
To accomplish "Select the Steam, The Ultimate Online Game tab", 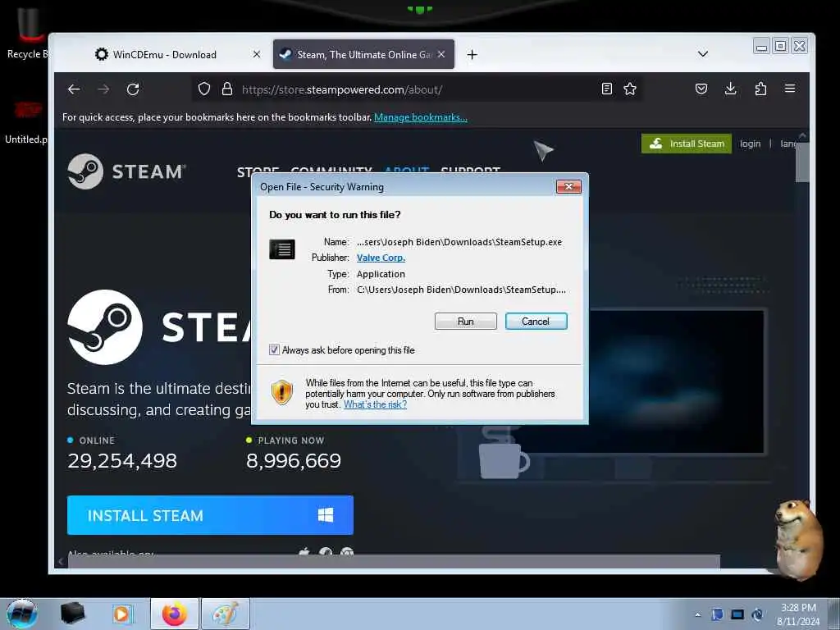I will [363, 54].
